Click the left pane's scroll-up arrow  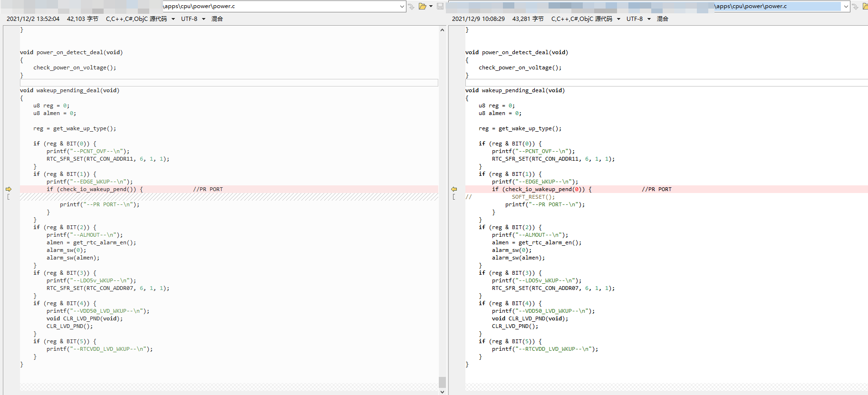tap(442, 30)
